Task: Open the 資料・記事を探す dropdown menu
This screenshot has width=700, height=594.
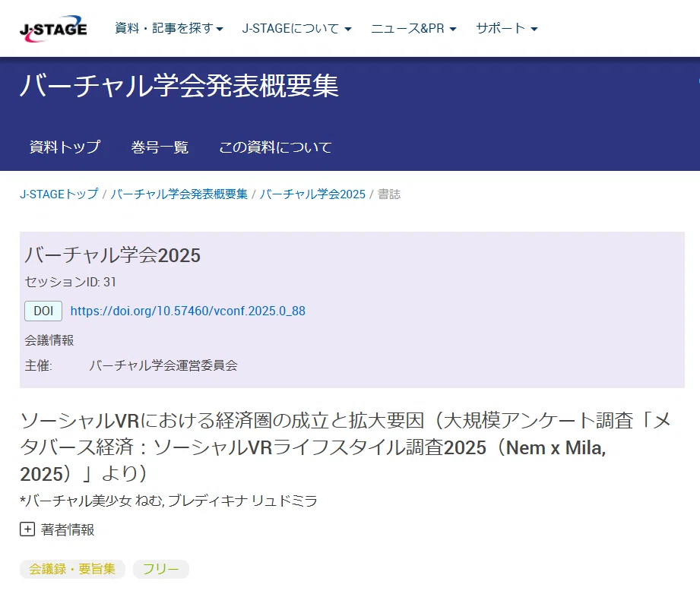Action: pos(169,29)
